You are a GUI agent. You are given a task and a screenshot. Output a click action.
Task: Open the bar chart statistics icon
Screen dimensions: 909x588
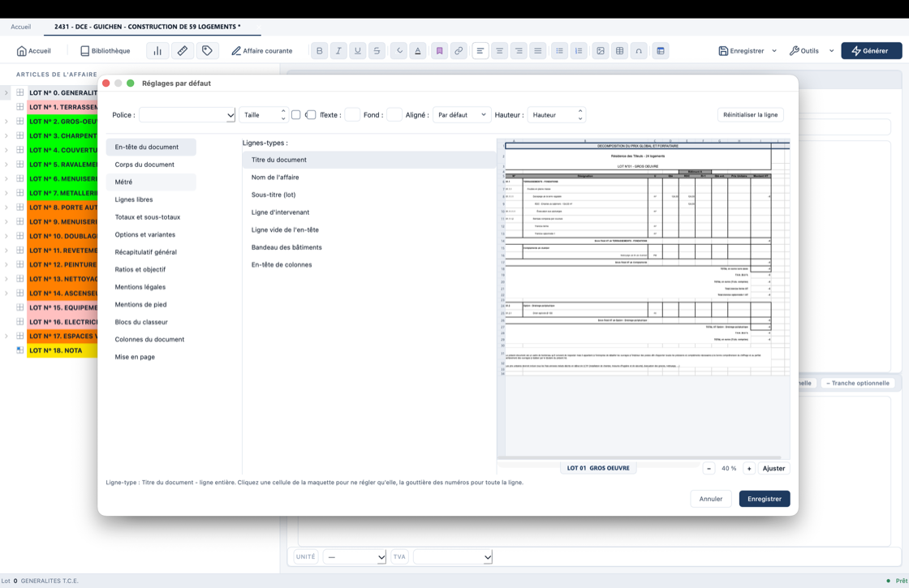tap(157, 51)
